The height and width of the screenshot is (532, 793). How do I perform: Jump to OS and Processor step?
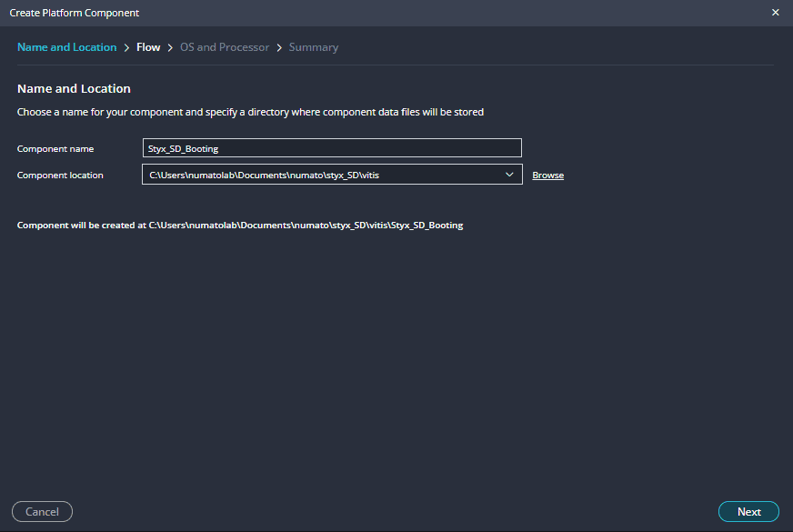coord(225,47)
